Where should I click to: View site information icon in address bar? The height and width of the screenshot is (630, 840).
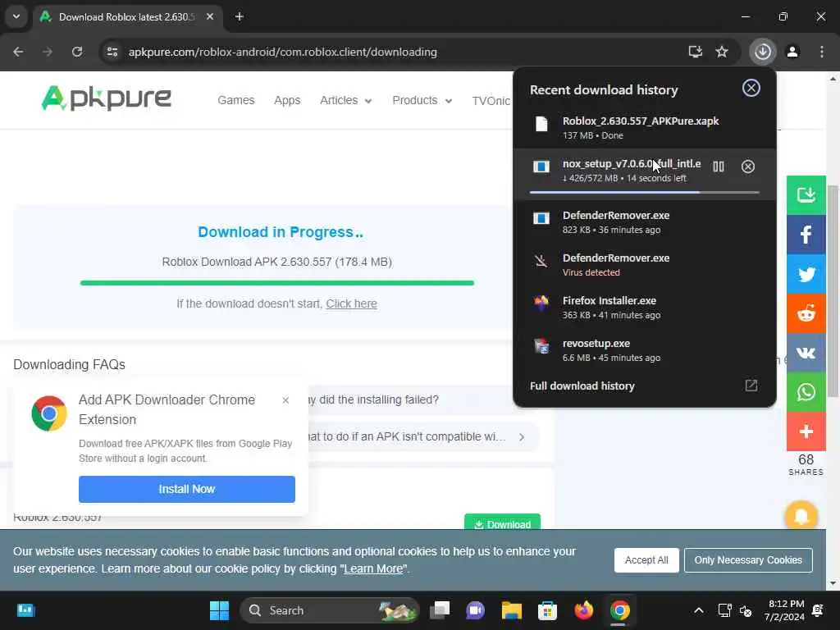(x=112, y=52)
